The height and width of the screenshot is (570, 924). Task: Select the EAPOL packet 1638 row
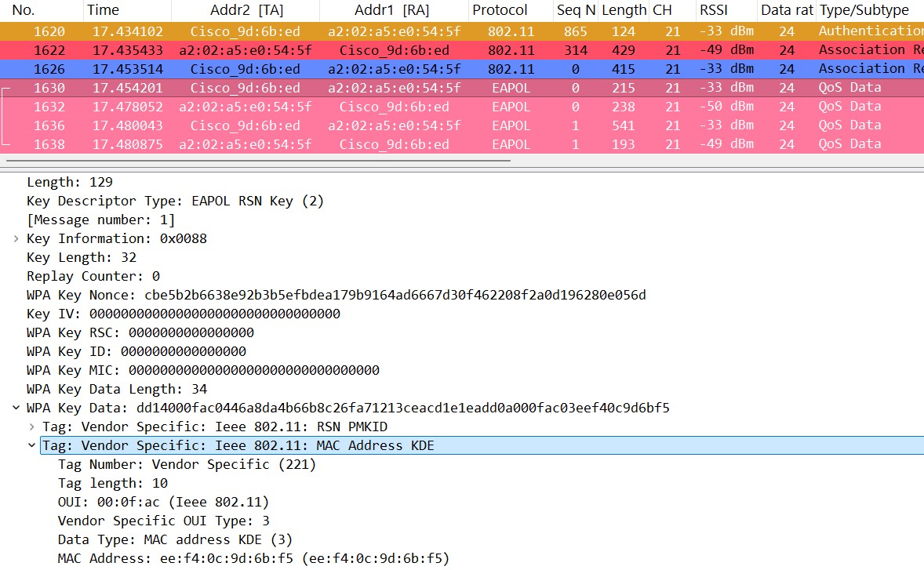314,144
